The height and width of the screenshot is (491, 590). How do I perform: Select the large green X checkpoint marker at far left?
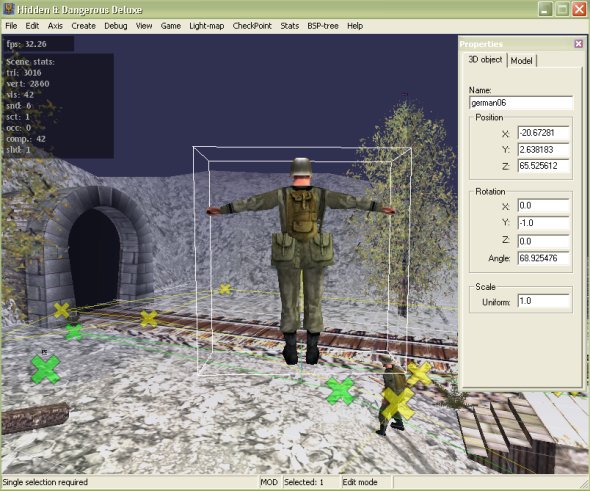[46, 369]
